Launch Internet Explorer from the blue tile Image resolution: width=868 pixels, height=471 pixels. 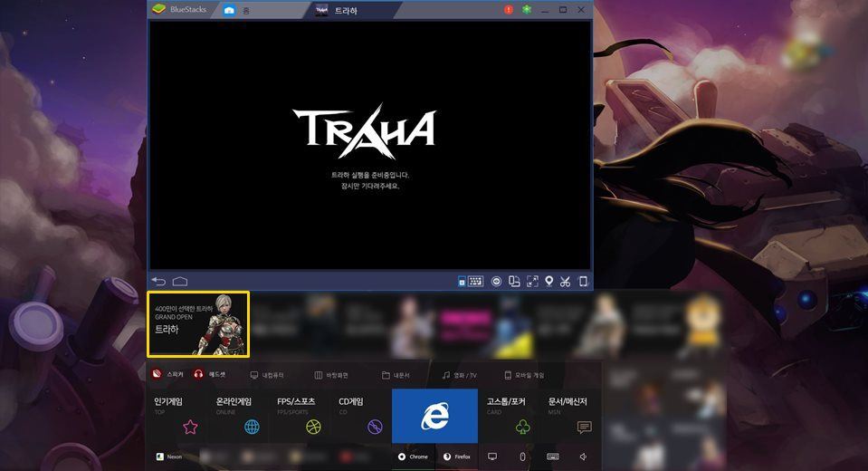(434, 416)
